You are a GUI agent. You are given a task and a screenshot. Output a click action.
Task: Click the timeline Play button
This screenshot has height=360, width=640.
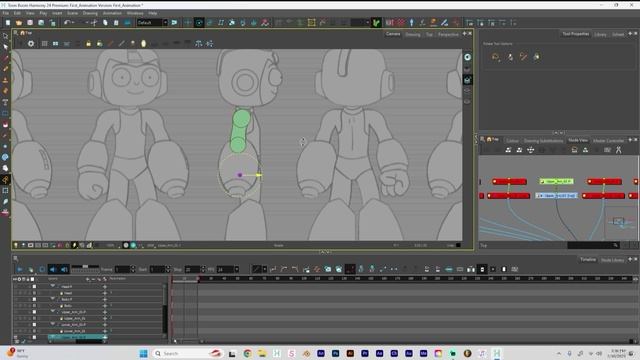pyautogui.click(x=20, y=269)
